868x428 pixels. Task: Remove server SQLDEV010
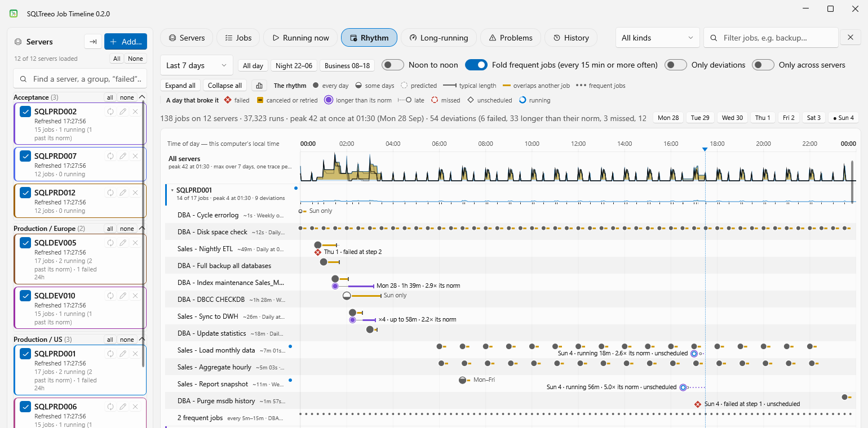point(135,296)
